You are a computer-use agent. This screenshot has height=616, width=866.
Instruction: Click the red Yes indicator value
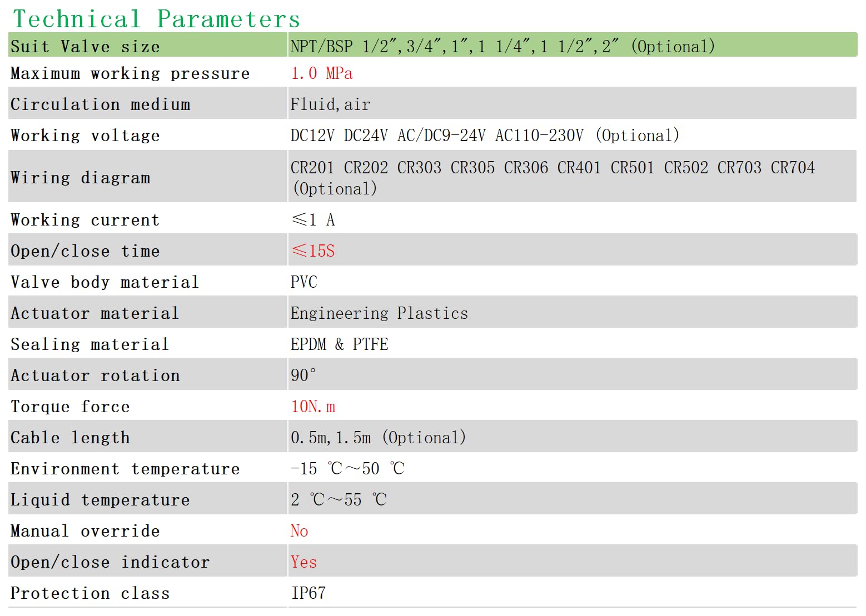303,562
